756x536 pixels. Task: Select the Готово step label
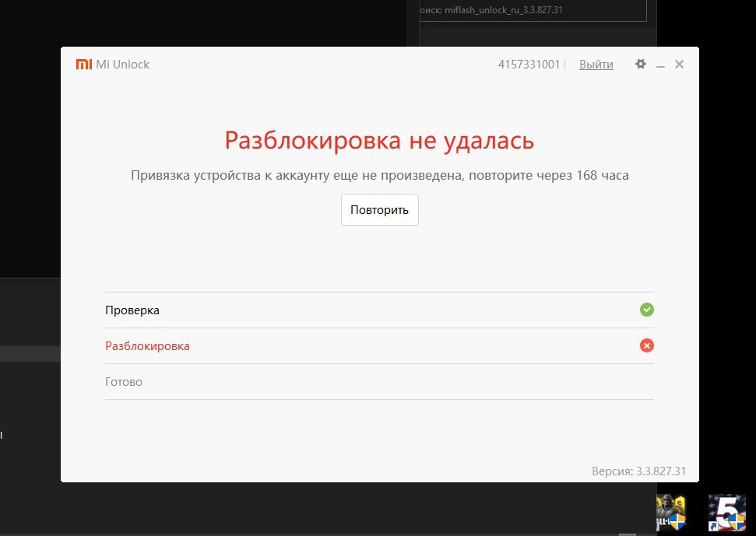[124, 382]
